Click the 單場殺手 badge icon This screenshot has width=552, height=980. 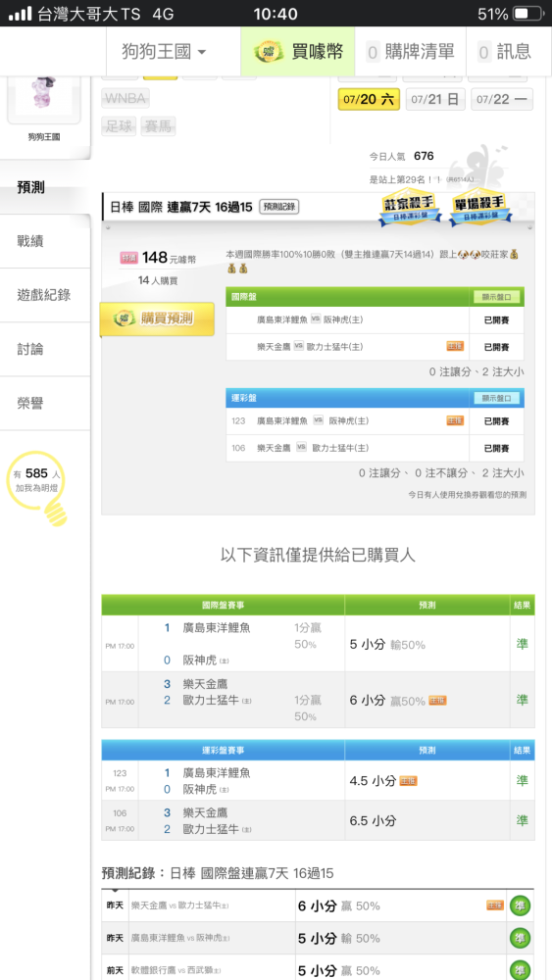tap(480, 209)
